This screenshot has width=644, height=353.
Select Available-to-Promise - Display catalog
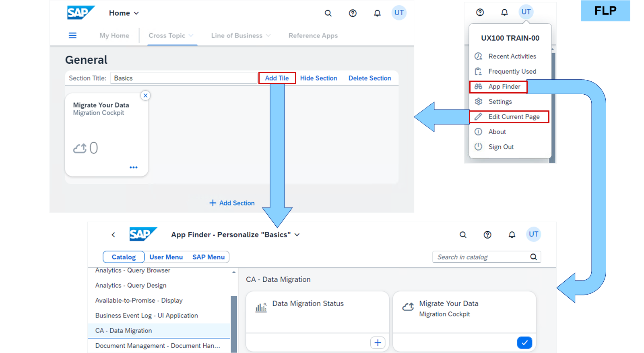tap(139, 301)
